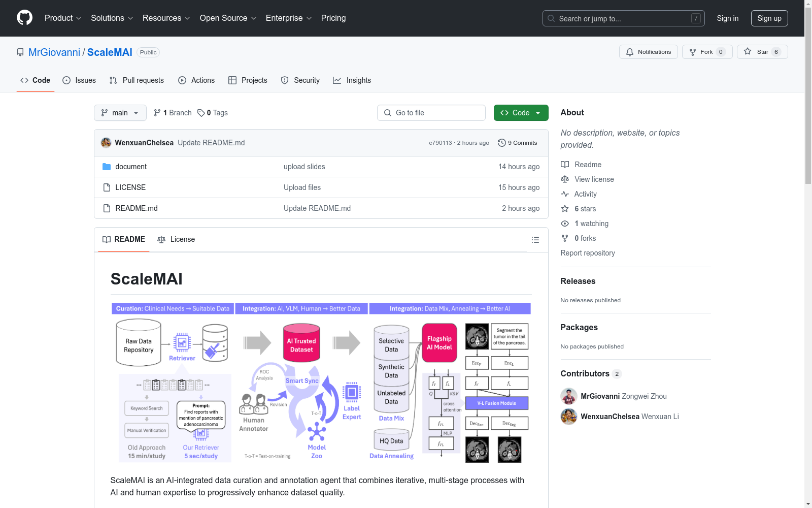Screen dimensions: 812x508
Task: Expand the Enterprise menu
Action: pyautogui.click(x=289, y=18)
